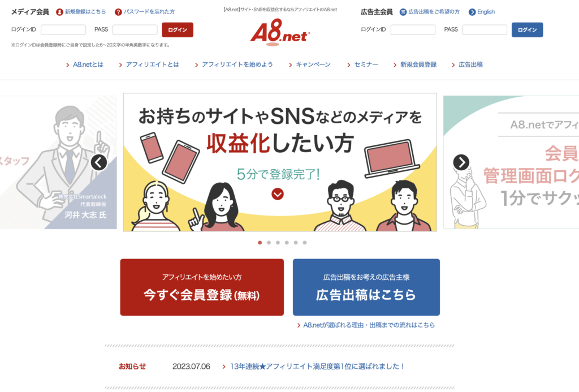This screenshot has width=579, height=392.
Task: Click the red media member ログイン button
Action: click(177, 30)
